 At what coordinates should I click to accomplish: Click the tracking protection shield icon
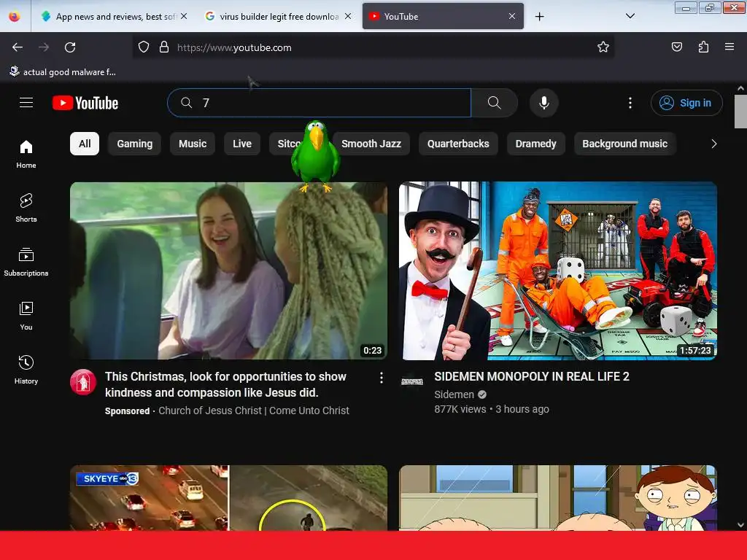[x=144, y=47]
